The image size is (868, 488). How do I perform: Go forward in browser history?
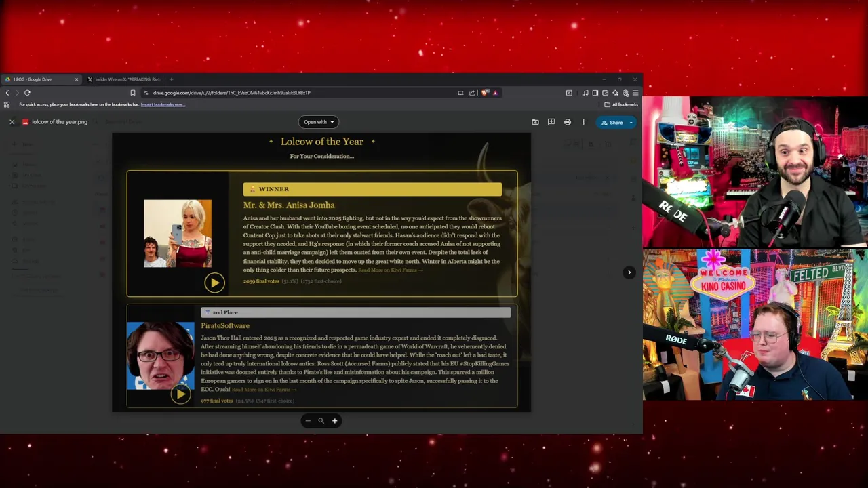pos(17,93)
